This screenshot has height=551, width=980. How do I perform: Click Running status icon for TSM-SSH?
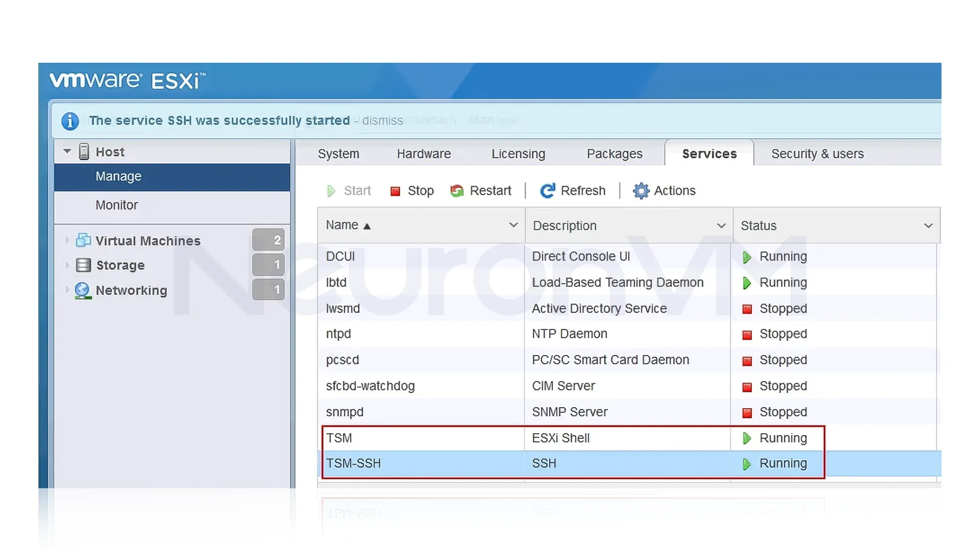(747, 464)
